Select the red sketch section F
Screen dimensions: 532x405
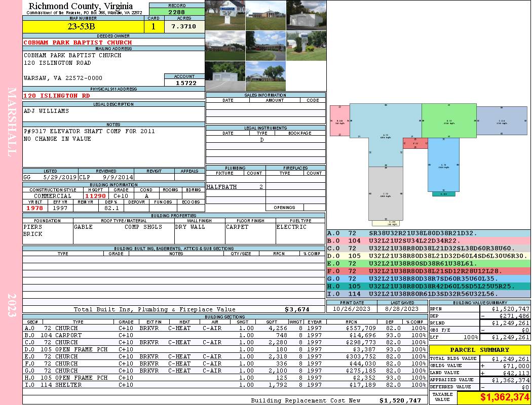415,143
